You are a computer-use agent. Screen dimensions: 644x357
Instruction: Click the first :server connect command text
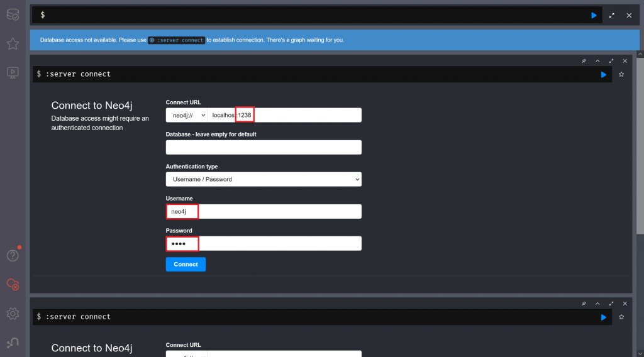(x=78, y=74)
